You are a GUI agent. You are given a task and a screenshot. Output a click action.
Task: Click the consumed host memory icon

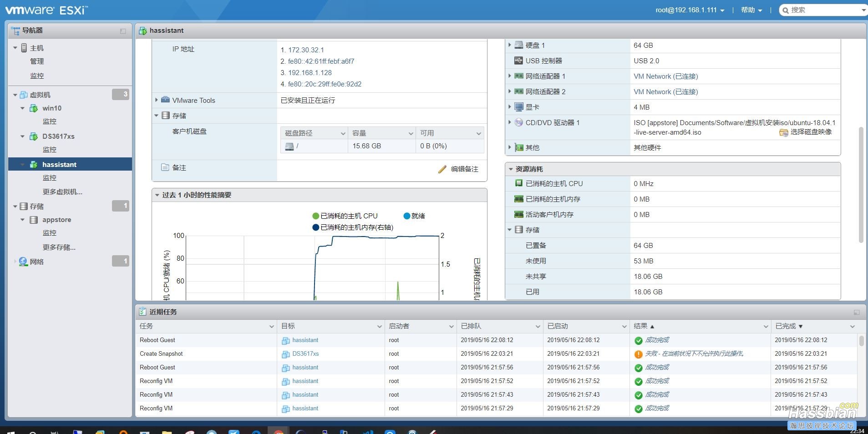point(519,199)
